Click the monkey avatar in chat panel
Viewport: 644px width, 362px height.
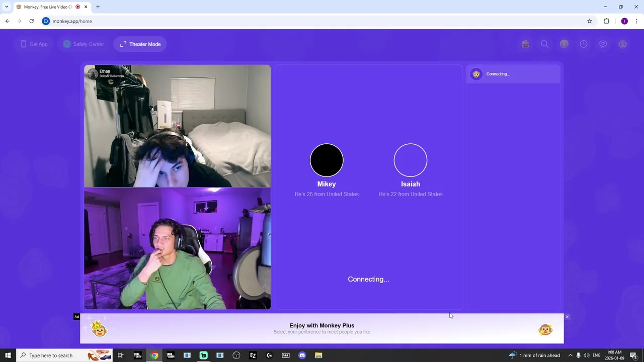point(476,74)
